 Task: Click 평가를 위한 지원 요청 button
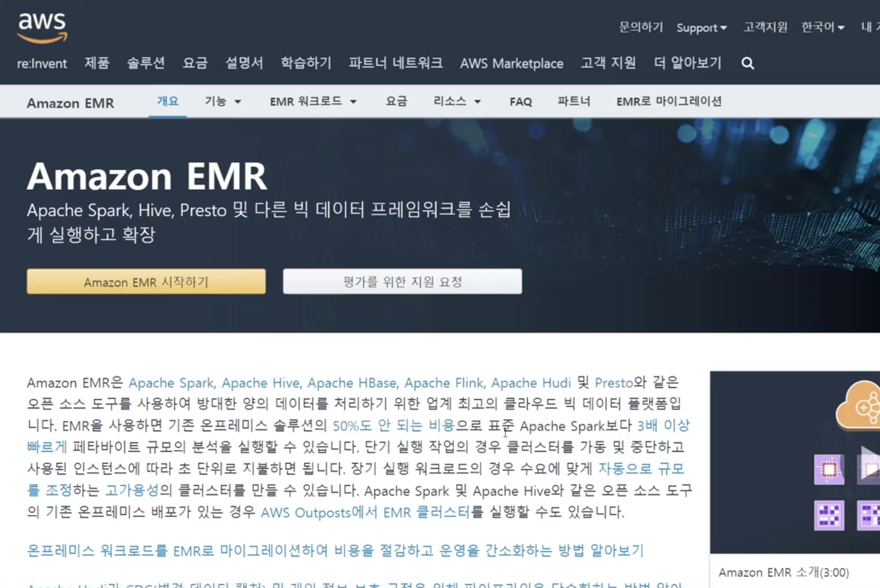[x=402, y=281]
